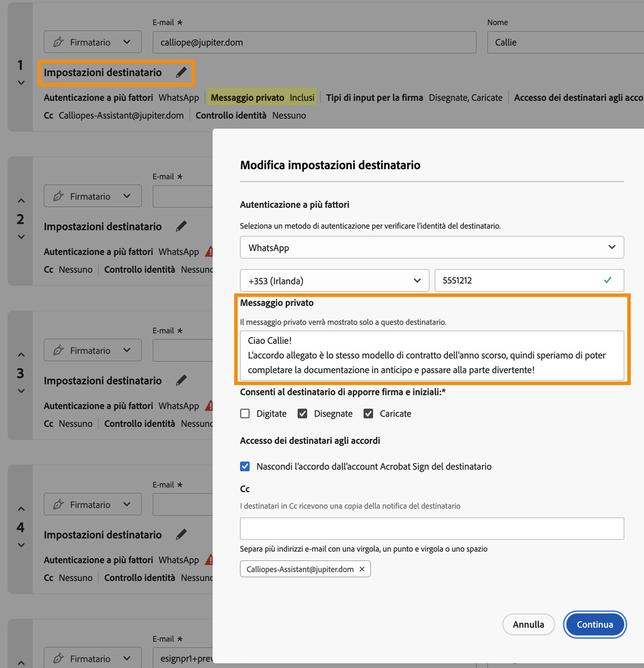Click edit pencil for recipient 2 settings

point(181,226)
